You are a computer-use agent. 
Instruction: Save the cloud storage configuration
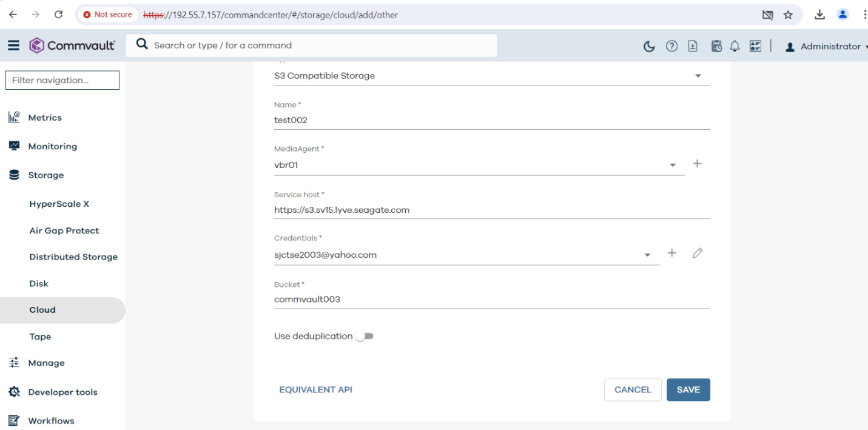tap(688, 390)
